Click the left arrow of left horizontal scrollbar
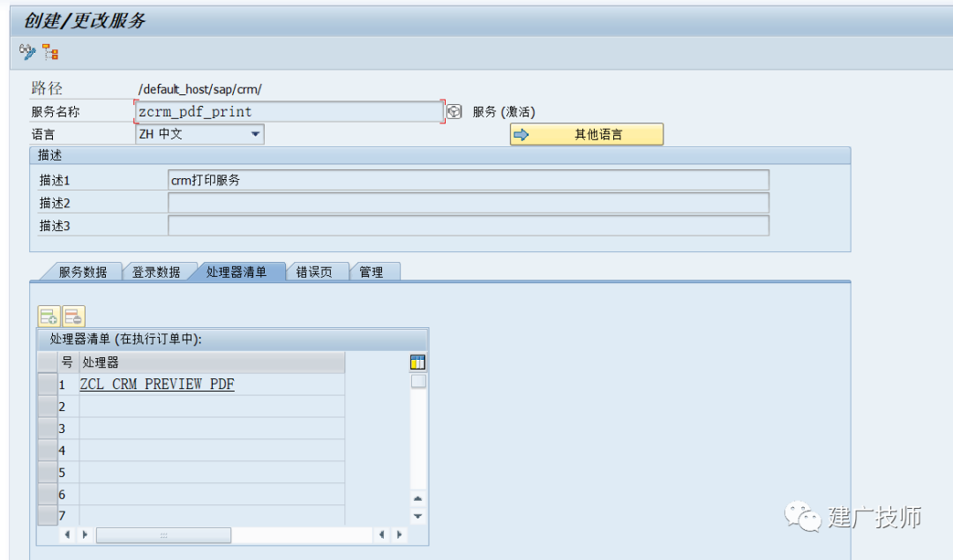The height and width of the screenshot is (560, 953). tap(67, 534)
